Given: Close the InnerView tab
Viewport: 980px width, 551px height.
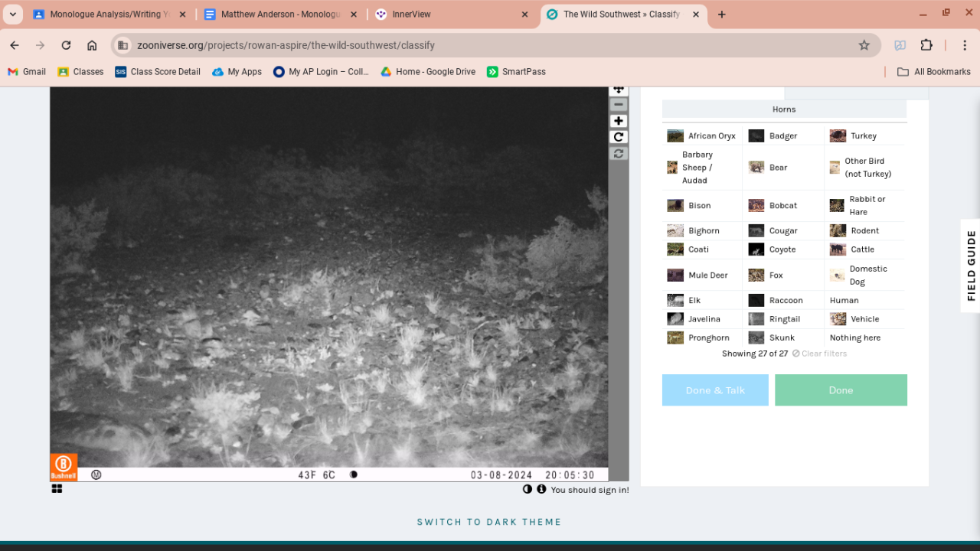Looking at the screenshot, I should (x=524, y=15).
